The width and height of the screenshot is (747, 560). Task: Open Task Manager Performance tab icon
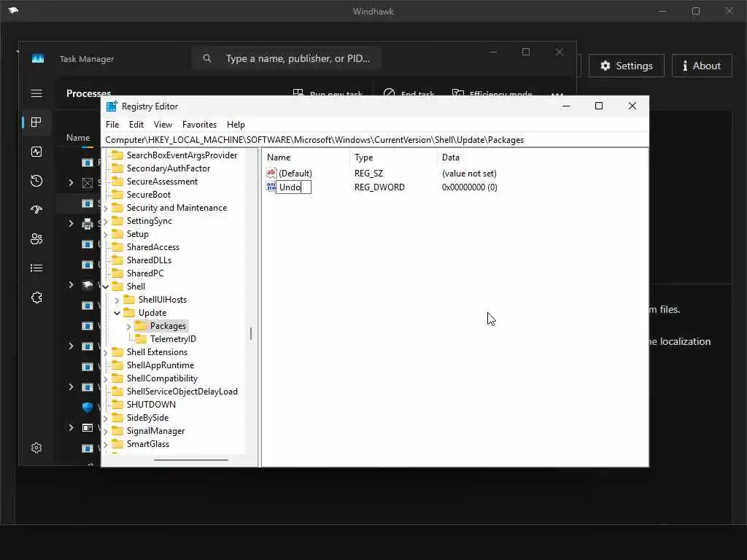pyautogui.click(x=36, y=152)
